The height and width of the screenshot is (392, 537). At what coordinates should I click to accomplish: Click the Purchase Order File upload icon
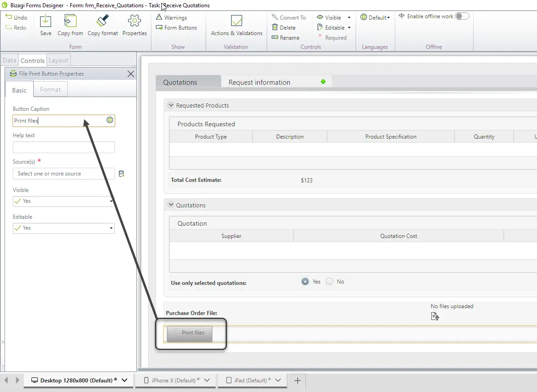tap(435, 316)
